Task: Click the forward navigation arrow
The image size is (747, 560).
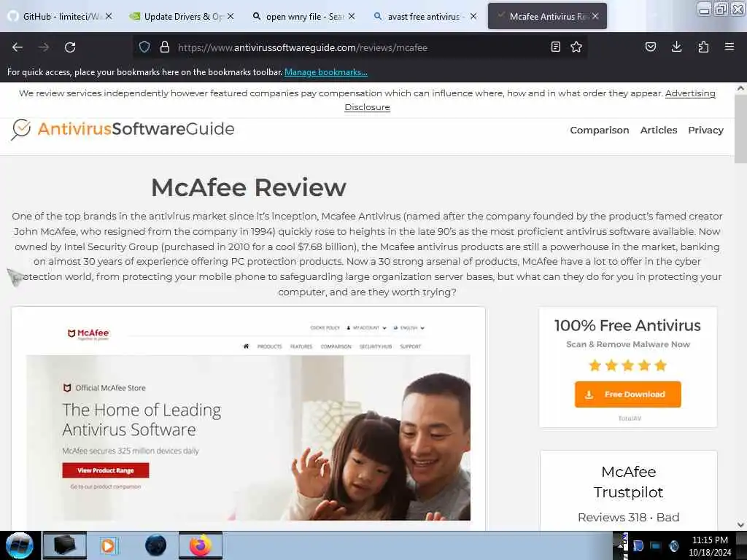Action: point(44,47)
